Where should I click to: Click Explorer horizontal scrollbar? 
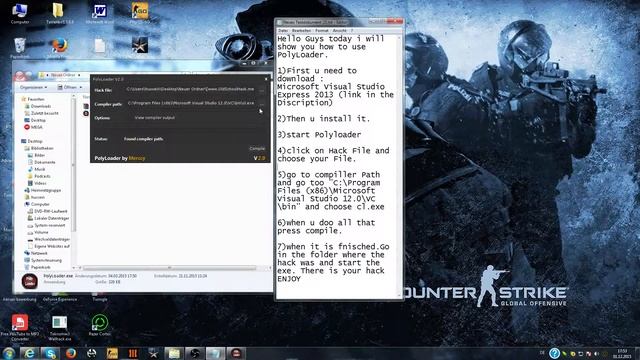click(169, 268)
